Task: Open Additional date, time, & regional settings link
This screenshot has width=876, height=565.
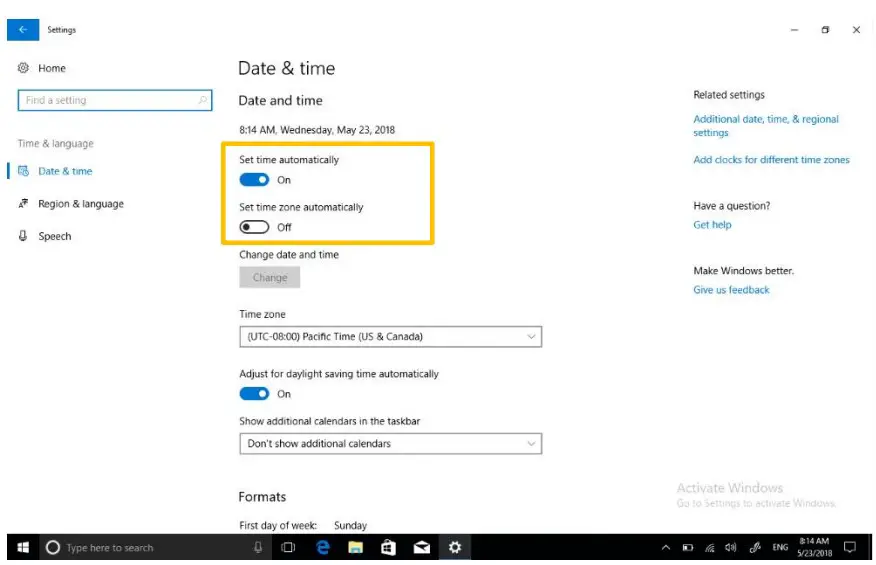Action: tap(766, 126)
